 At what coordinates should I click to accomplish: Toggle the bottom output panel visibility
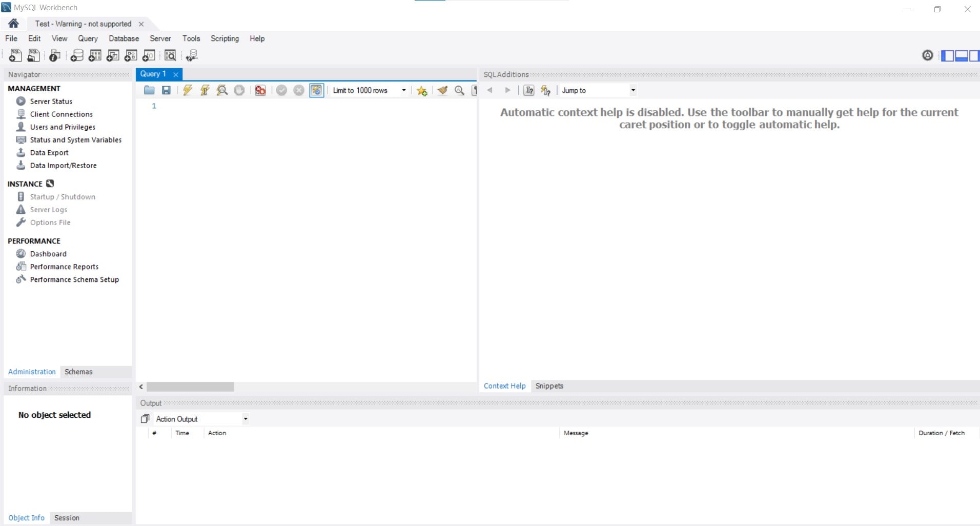[961, 55]
